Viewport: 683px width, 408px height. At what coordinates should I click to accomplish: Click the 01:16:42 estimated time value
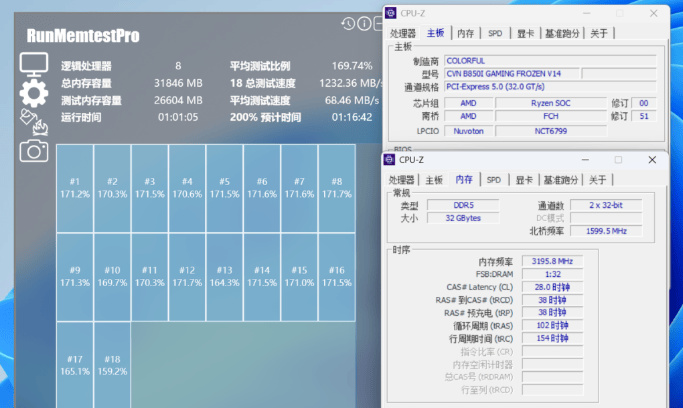pos(352,117)
